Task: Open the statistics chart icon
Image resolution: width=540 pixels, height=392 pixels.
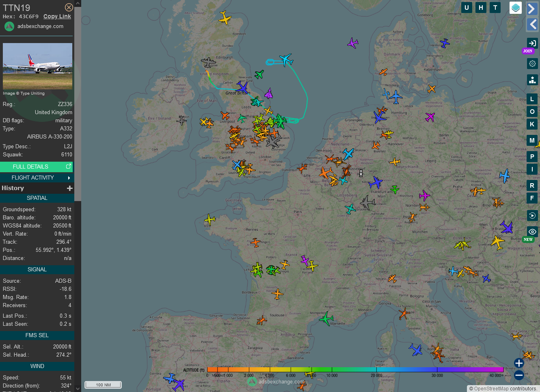Action: click(x=532, y=80)
